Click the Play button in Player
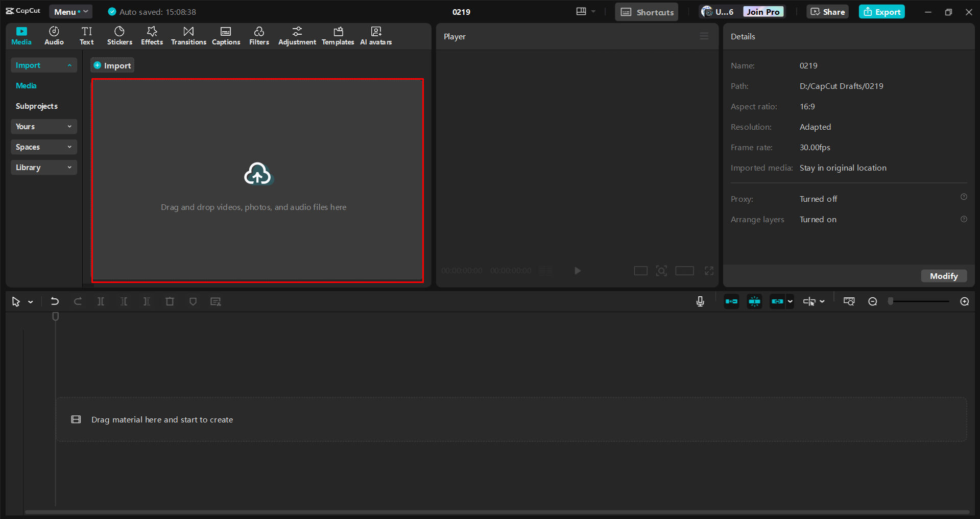Image resolution: width=980 pixels, height=519 pixels. (577, 271)
